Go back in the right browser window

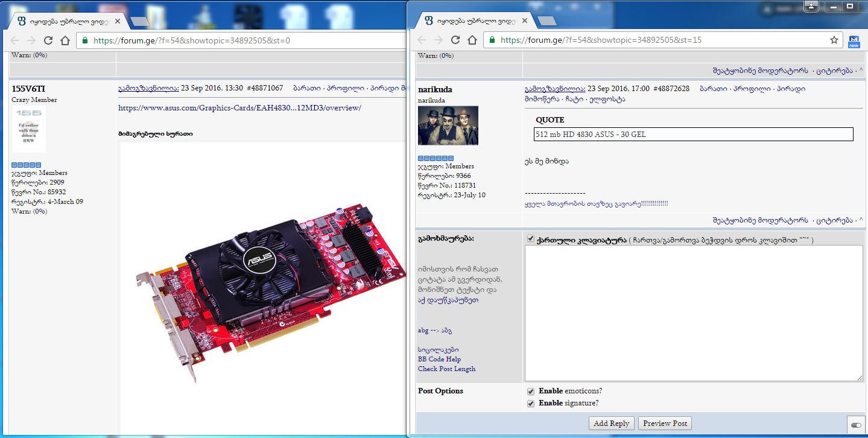tap(422, 40)
